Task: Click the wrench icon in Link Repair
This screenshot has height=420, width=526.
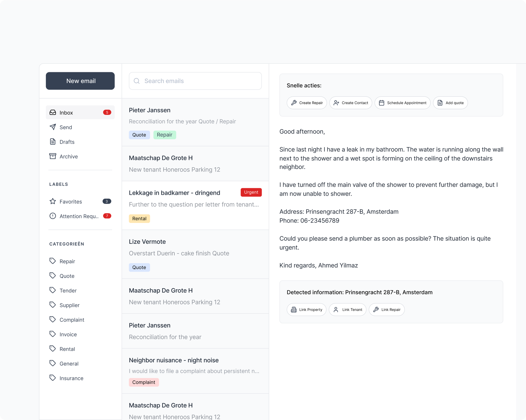Action: coord(376,310)
